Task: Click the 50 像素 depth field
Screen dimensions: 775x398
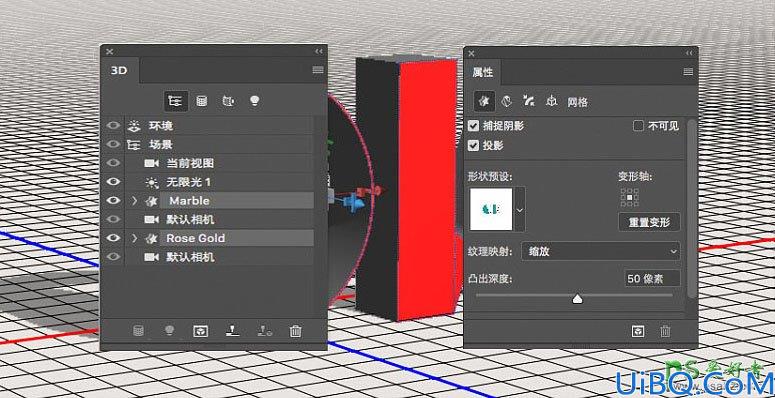Action: coord(652,279)
